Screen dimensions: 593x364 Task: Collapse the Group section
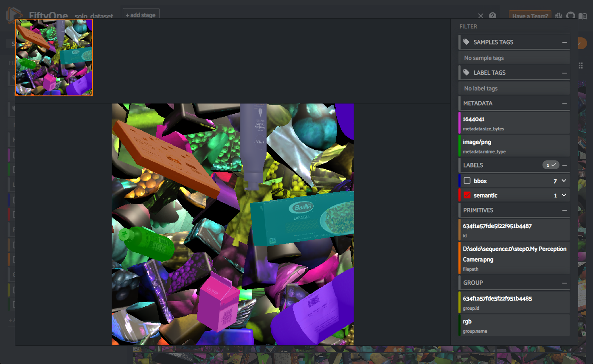tap(564, 283)
